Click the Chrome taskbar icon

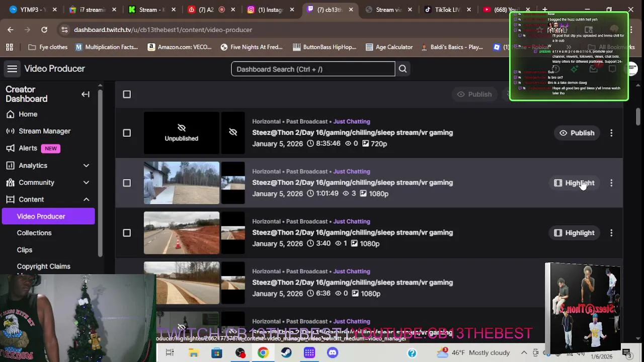[263, 353]
